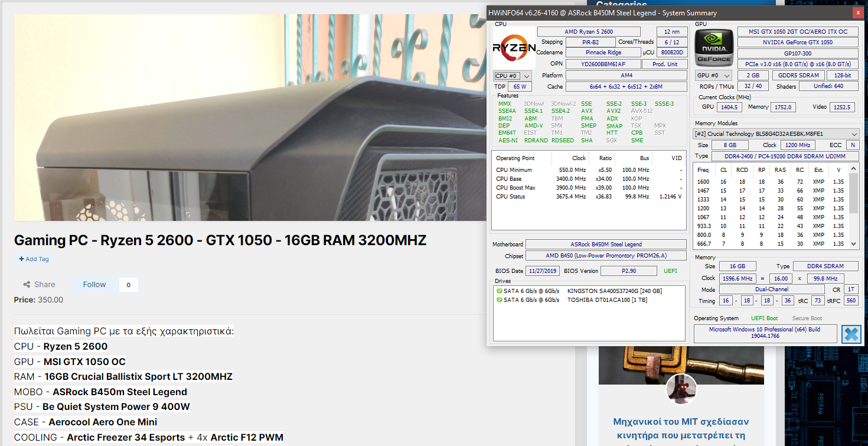Click the Toshiba drive green check icon
868x446 pixels.
499,300
